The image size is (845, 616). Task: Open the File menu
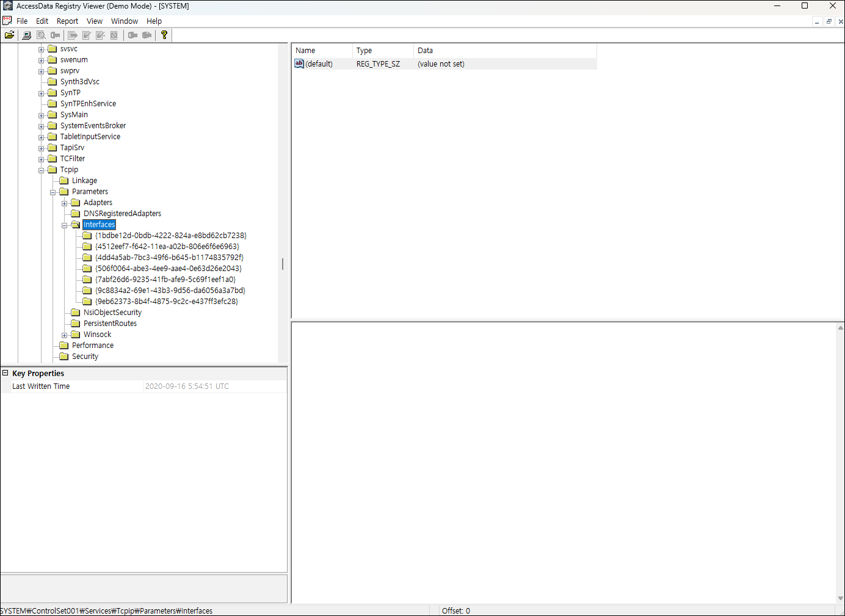pyautogui.click(x=22, y=21)
